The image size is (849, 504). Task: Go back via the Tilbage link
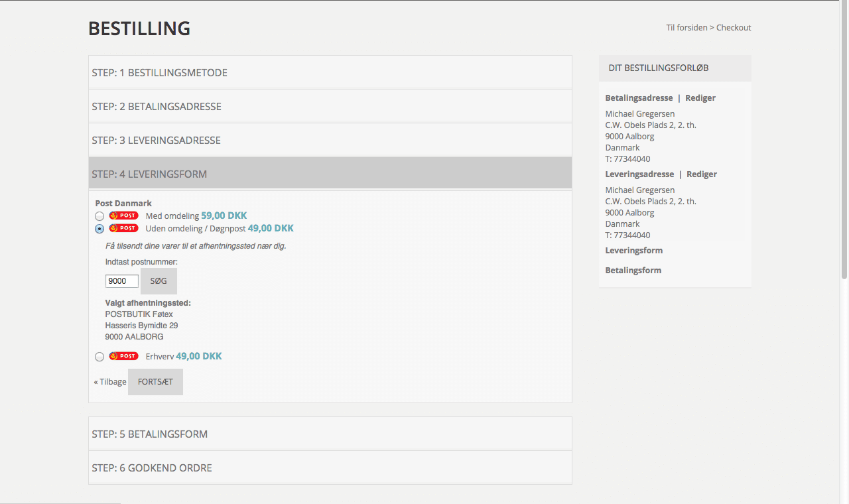(x=110, y=382)
